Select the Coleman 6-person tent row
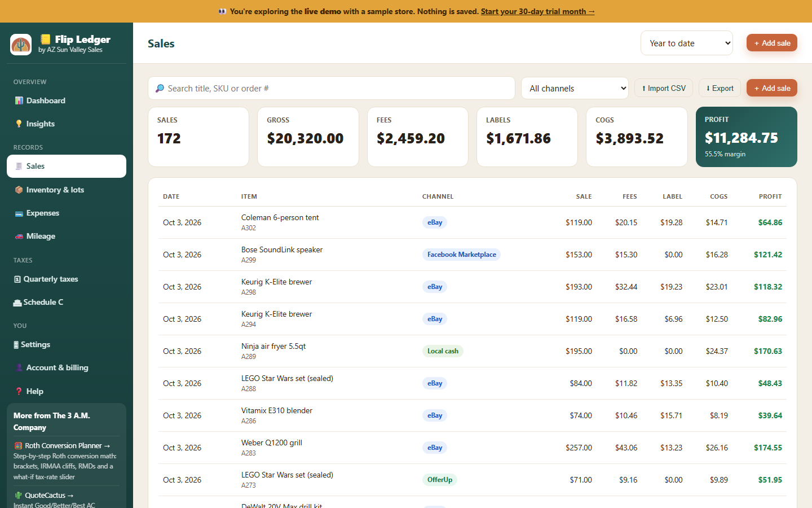 [x=473, y=222]
